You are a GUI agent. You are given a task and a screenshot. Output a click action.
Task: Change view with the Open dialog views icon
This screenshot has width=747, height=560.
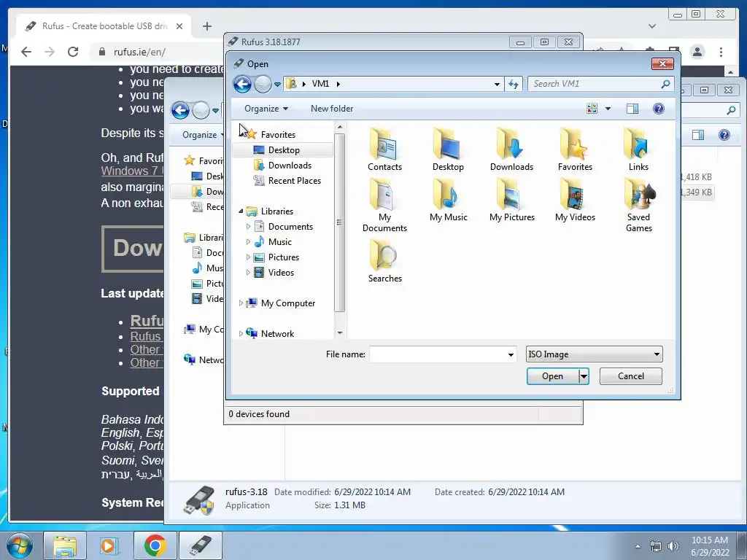[592, 109]
